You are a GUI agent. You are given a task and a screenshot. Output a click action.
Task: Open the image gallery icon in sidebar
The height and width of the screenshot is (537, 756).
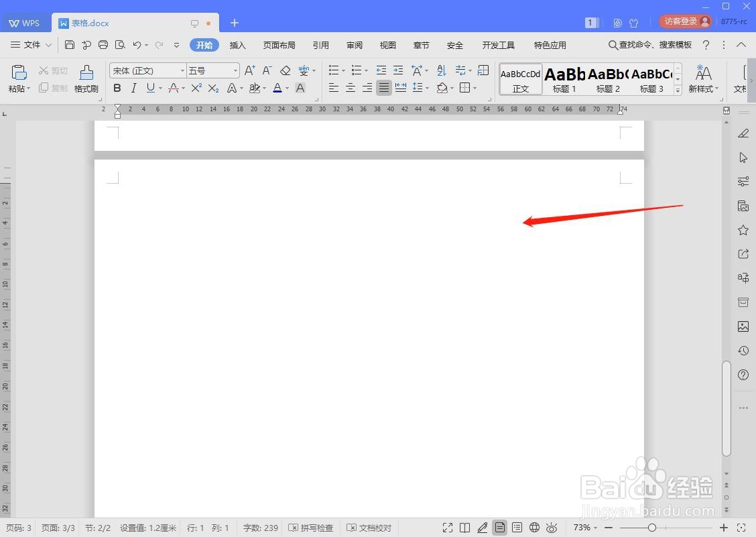pos(743,326)
